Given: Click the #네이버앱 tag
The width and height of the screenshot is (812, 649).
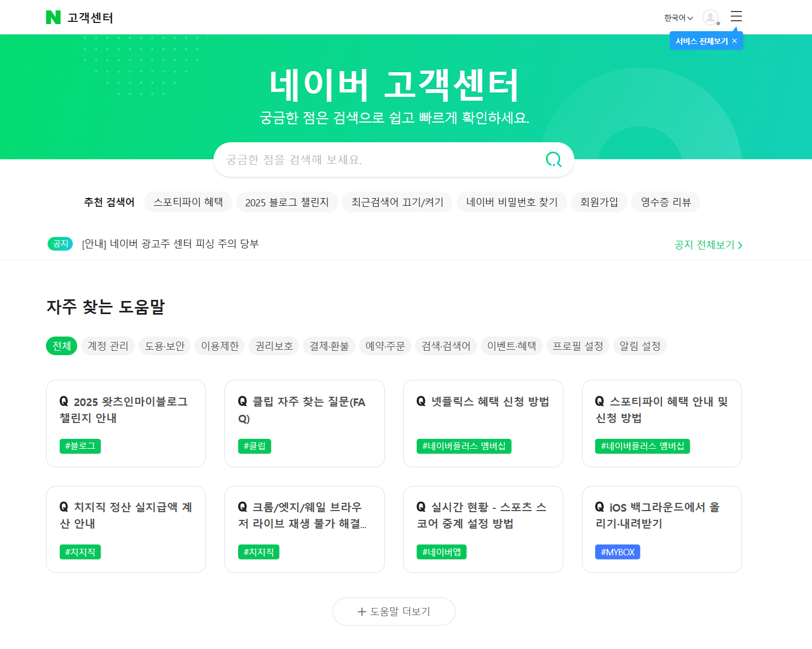Looking at the screenshot, I should [441, 552].
